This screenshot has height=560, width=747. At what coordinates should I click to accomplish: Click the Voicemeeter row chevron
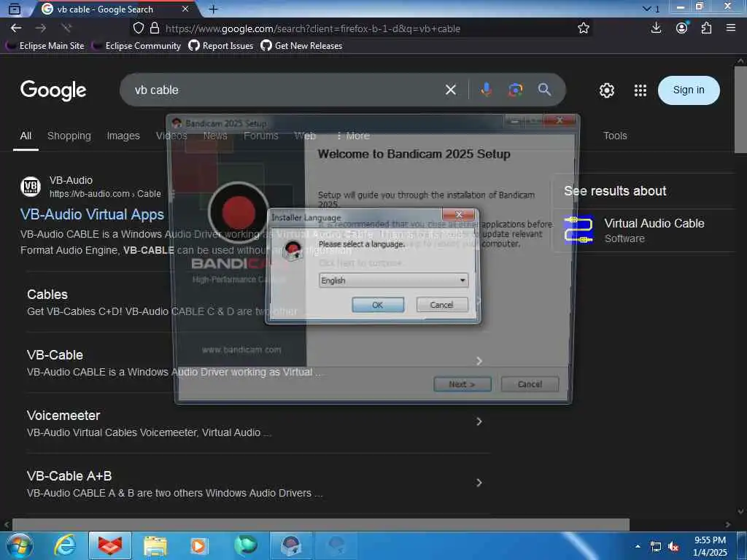[x=479, y=421]
